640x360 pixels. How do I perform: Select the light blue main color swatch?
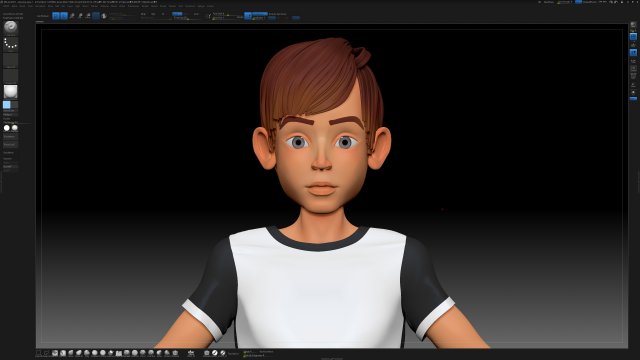pyautogui.click(x=7, y=105)
